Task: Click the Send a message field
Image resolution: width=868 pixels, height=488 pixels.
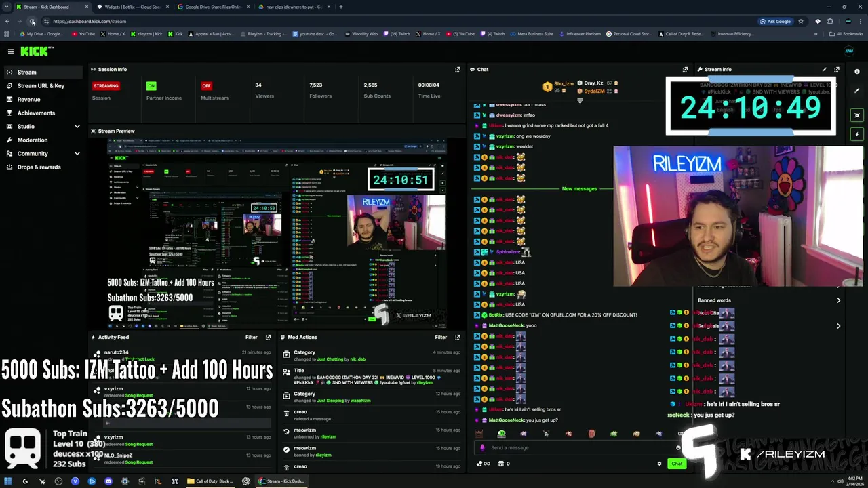Action: tap(576, 447)
